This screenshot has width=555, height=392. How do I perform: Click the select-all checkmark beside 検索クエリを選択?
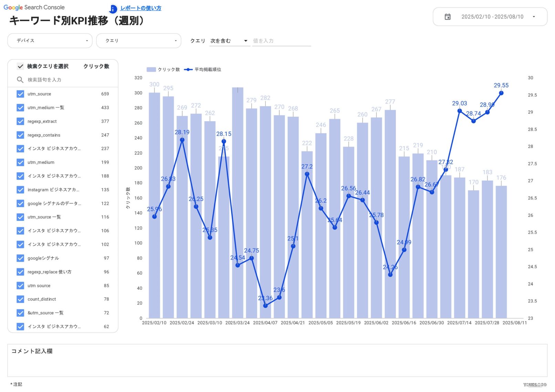20,66
